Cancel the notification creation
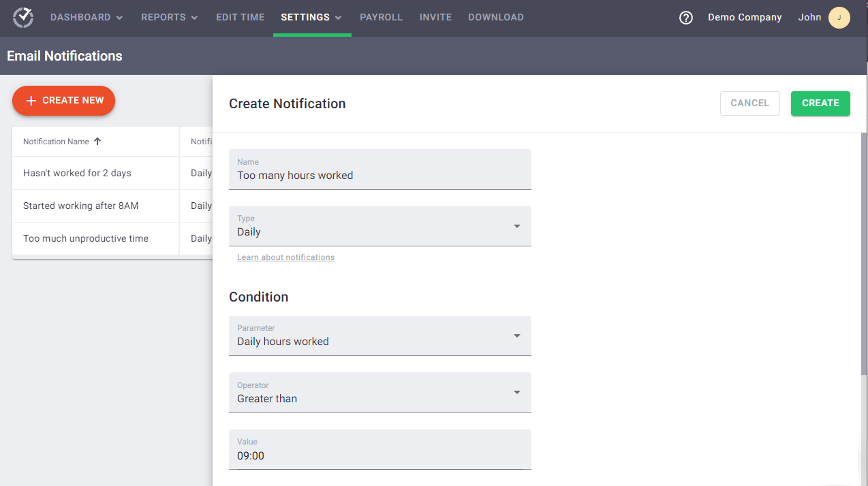868x486 pixels. [749, 103]
